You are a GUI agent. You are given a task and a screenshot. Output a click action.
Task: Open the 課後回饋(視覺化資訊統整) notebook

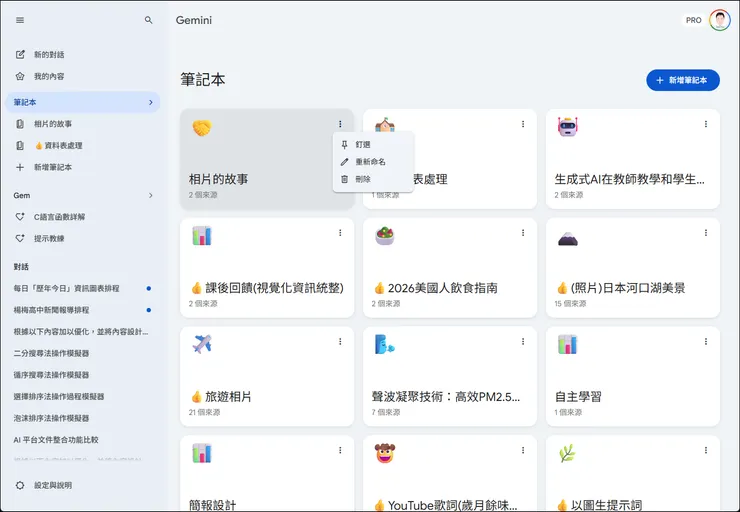pyautogui.click(x=267, y=268)
